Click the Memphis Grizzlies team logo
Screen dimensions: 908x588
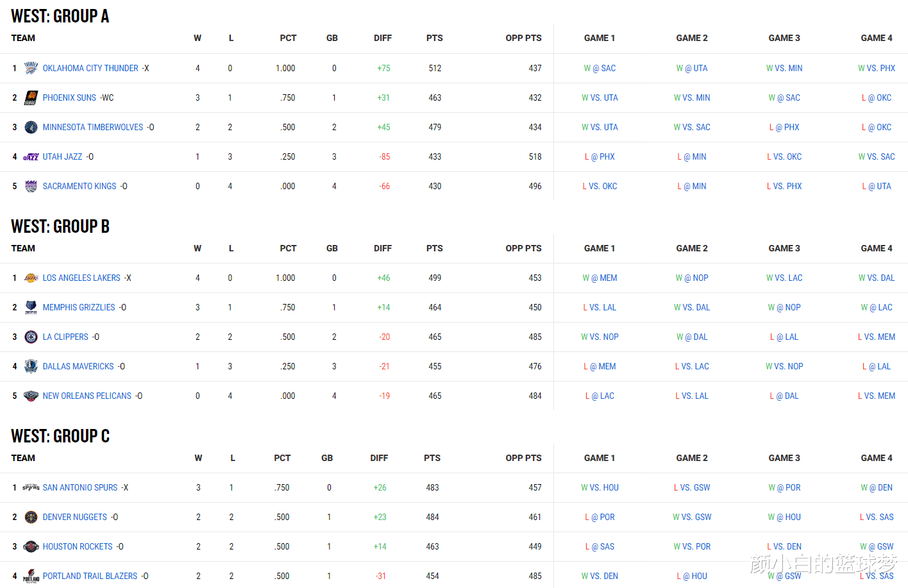(x=31, y=307)
